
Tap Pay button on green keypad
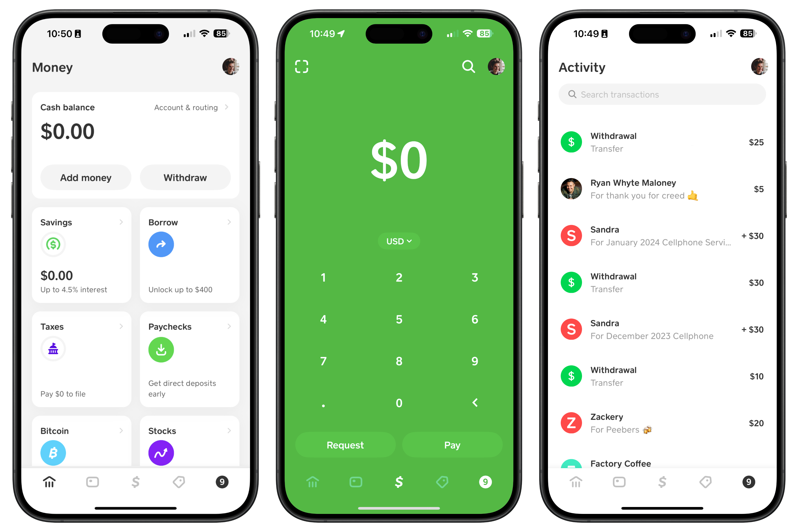point(453,444)
